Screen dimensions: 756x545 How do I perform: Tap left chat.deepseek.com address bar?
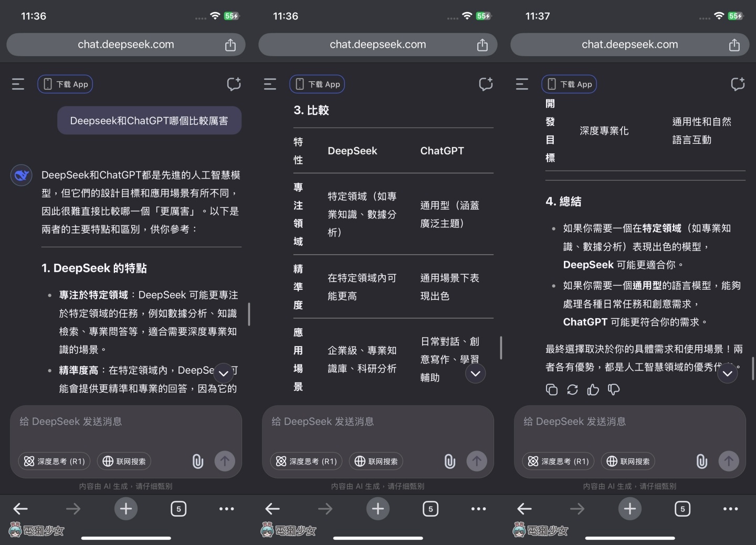pyautogui.click(x=126, y=45)
